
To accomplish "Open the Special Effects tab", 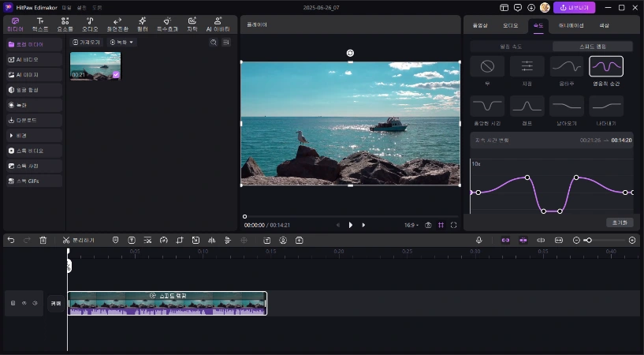I will click(167, 24).
